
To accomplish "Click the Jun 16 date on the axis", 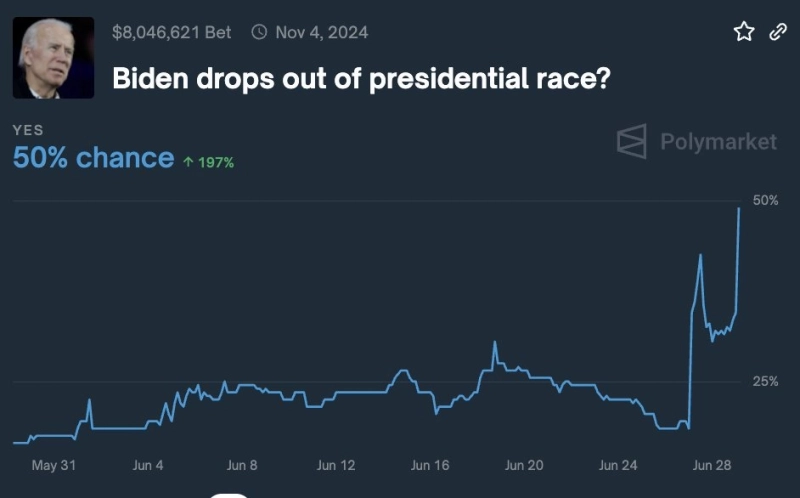I will [x=430, y=465].
